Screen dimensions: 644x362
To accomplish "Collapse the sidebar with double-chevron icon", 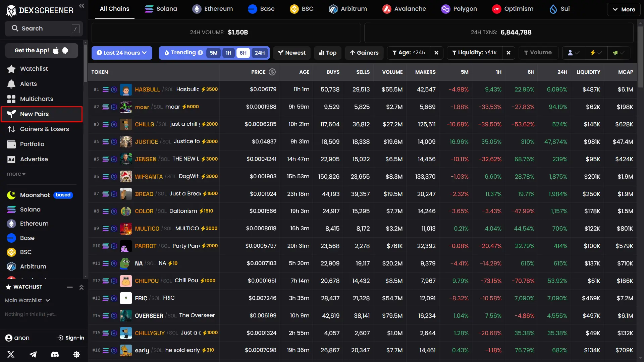I will point(82,6).
